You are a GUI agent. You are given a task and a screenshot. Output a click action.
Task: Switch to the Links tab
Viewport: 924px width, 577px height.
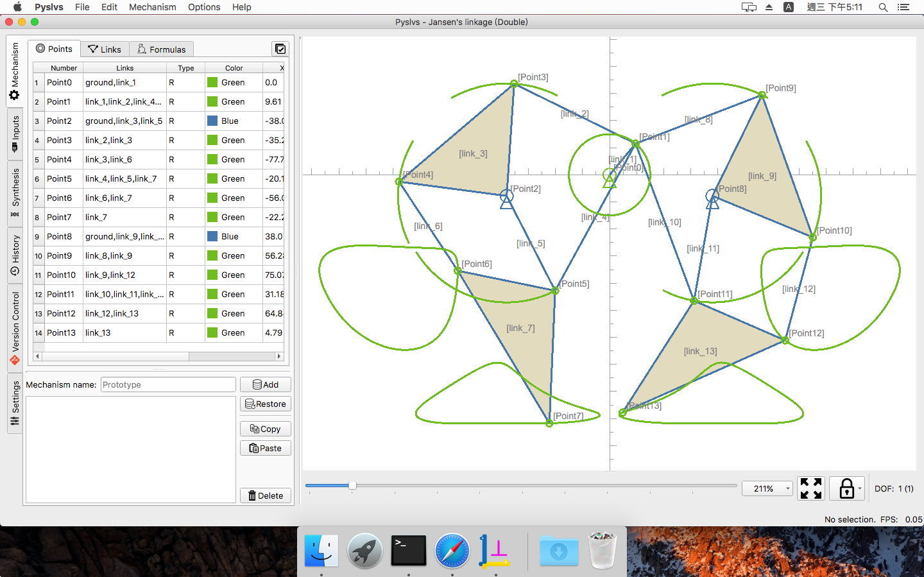(x=105, y=49)
